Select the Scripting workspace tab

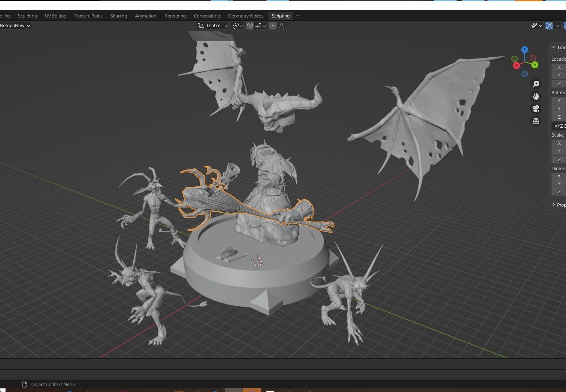[x=281, y=16]
